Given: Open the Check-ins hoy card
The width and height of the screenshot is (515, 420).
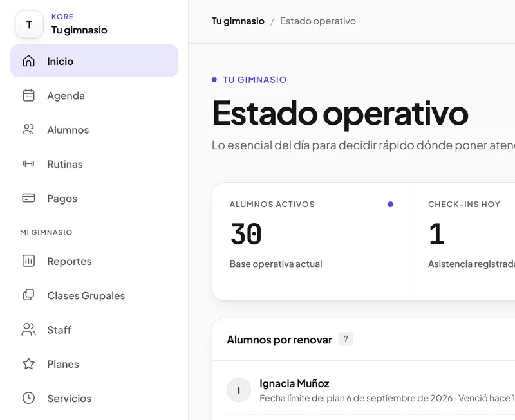Looking at the screenshot, I should (463, 241).
